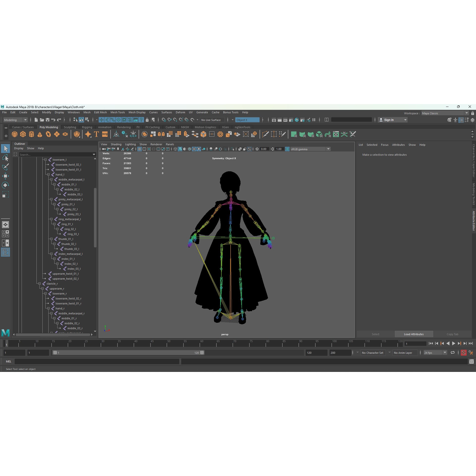476x476 pixels.
Task: Open the sRGB gamma dropdown in the viewport
Action: (x=328, y=149)
